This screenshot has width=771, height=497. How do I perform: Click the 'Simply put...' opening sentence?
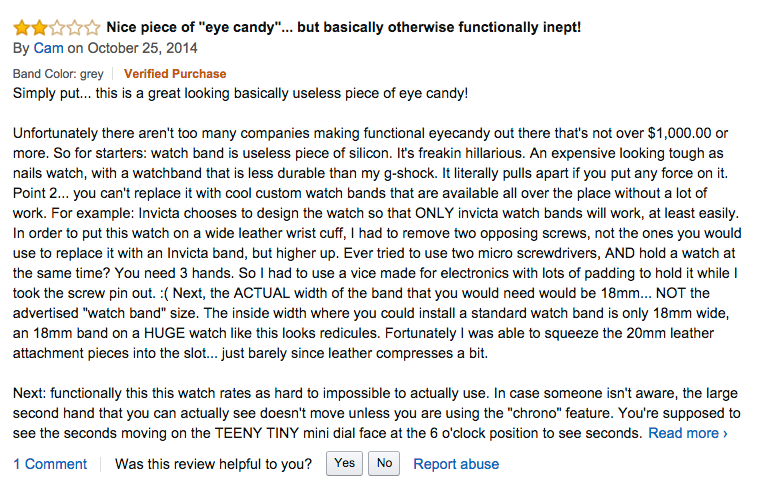click(x=240, y=93)
